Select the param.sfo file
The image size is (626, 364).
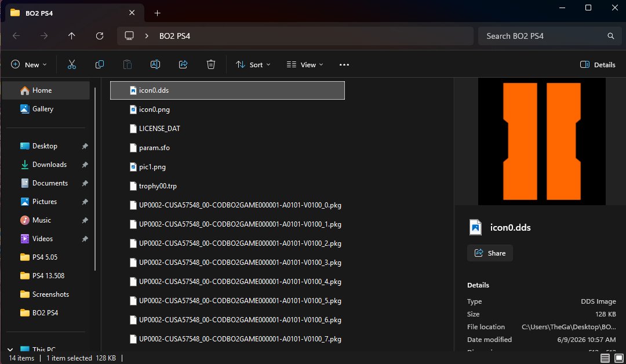pos(227,148)
